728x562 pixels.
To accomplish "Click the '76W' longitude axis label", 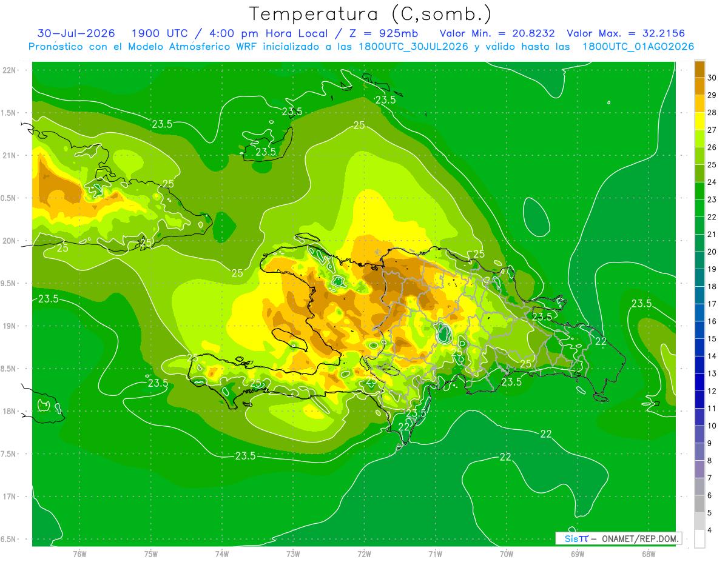I will click(x=79, y=554).
